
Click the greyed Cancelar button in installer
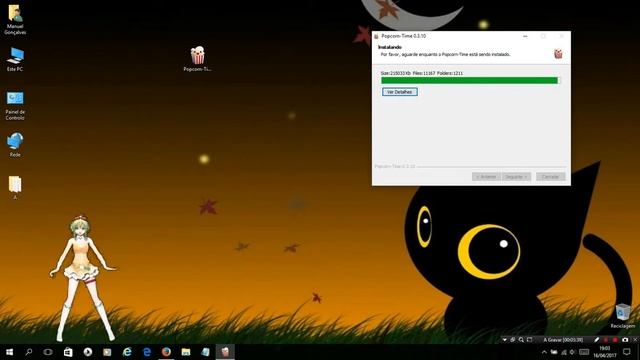[x=551, y=177]
